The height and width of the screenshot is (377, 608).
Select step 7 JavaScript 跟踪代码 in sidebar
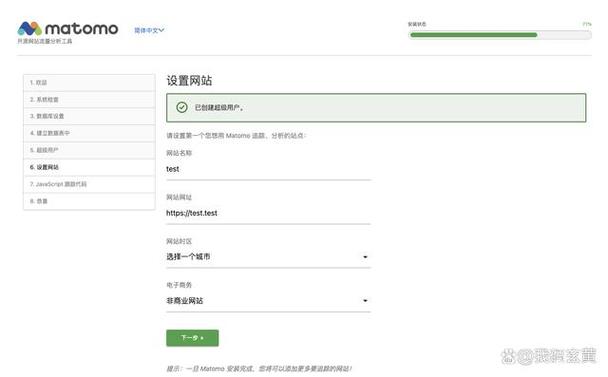pyautogui.click(x=89, y=184)
